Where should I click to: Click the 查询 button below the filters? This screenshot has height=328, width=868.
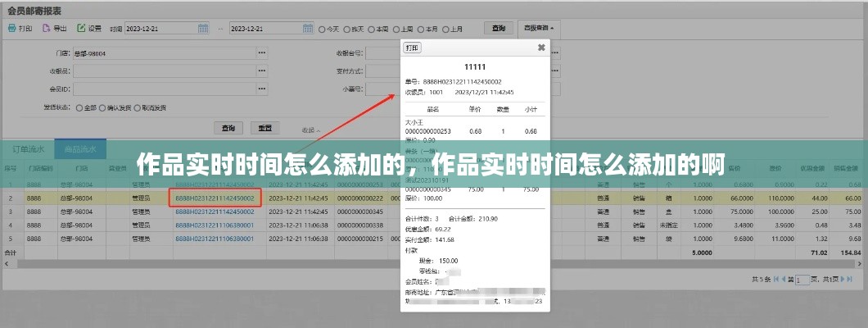click(x=228, y=129)
